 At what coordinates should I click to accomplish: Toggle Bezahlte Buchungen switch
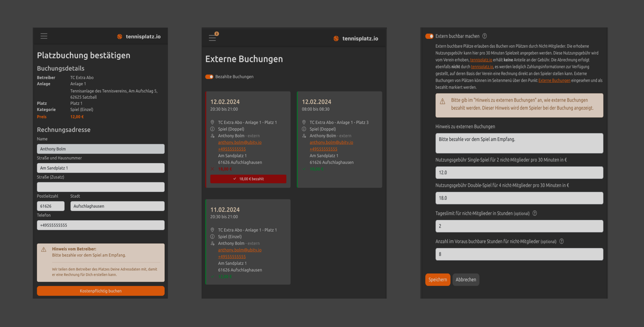tap(209, 77)
